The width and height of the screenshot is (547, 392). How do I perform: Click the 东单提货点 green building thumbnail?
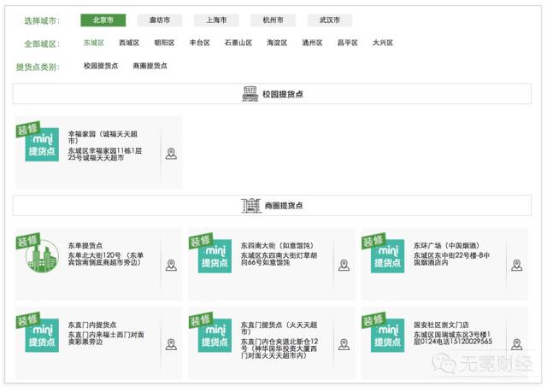click(42, 255)
